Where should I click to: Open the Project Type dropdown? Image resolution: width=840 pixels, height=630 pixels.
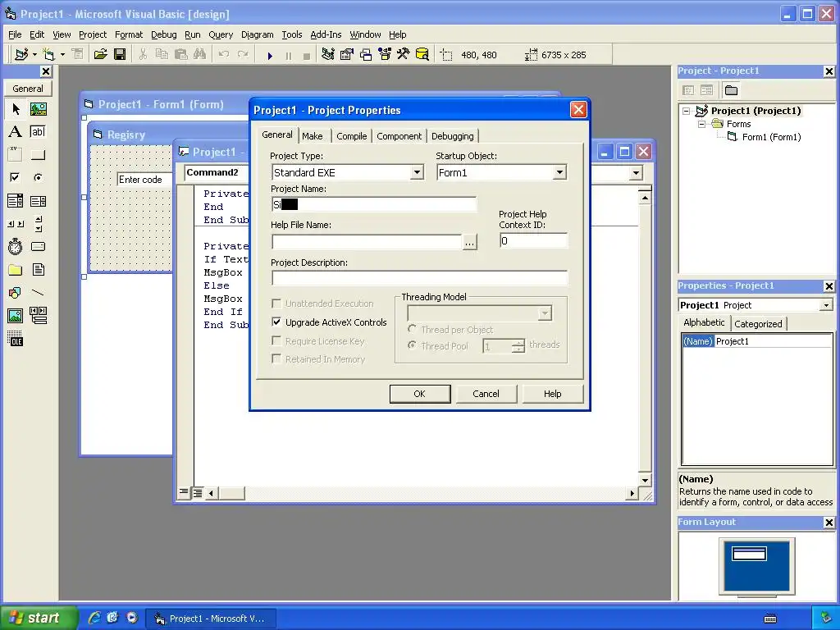point(417,172)
